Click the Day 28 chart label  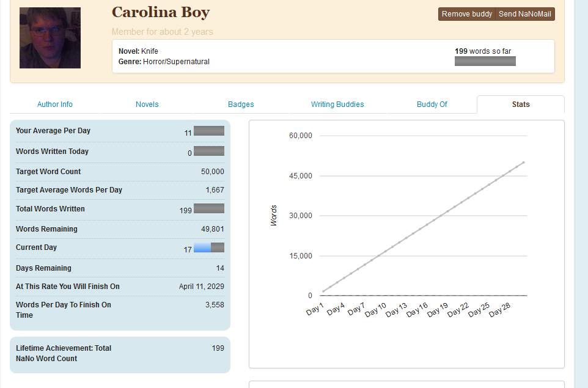499,310
